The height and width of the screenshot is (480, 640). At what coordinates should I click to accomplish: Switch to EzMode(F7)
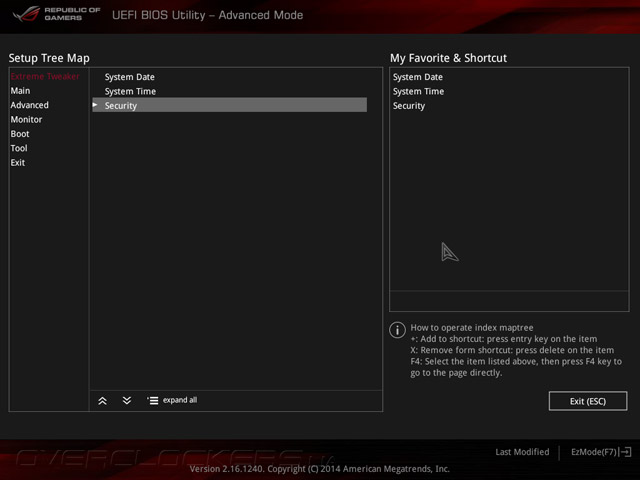click(x=593, y=452)
